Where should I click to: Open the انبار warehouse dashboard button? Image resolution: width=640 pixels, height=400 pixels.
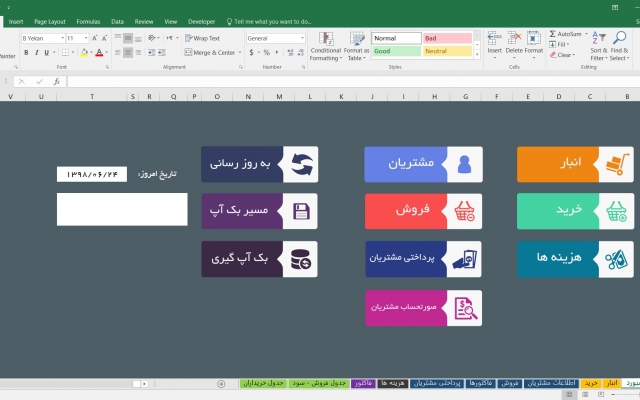click(x=575, y=164)
